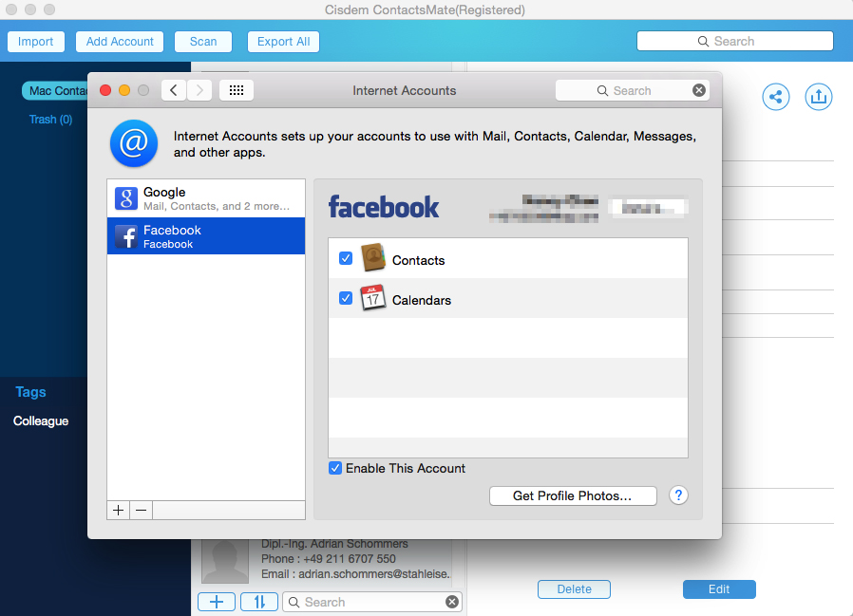853x616 pixels.
Task: Open the Trash (0) sidebar item
Action: tap(50, 119)
